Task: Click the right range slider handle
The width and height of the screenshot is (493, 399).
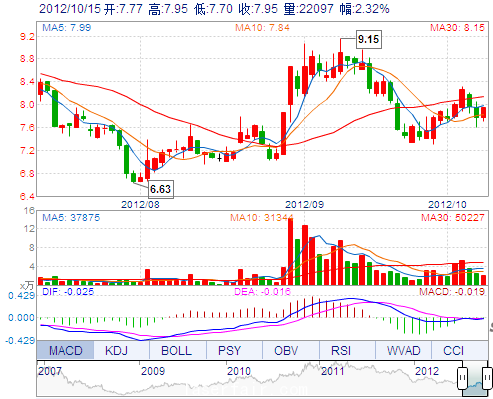Action: (x=487, y=378)
